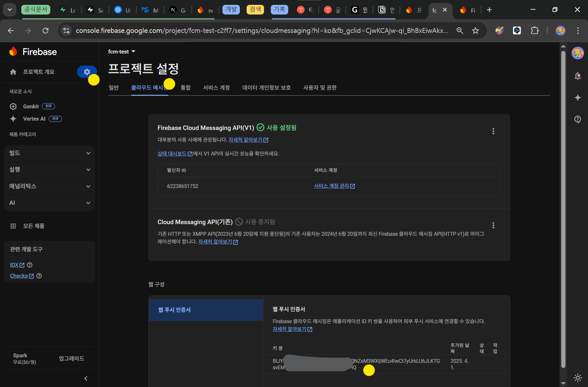
Task: Switch to 통합 tab
Action: coord(186,88)
